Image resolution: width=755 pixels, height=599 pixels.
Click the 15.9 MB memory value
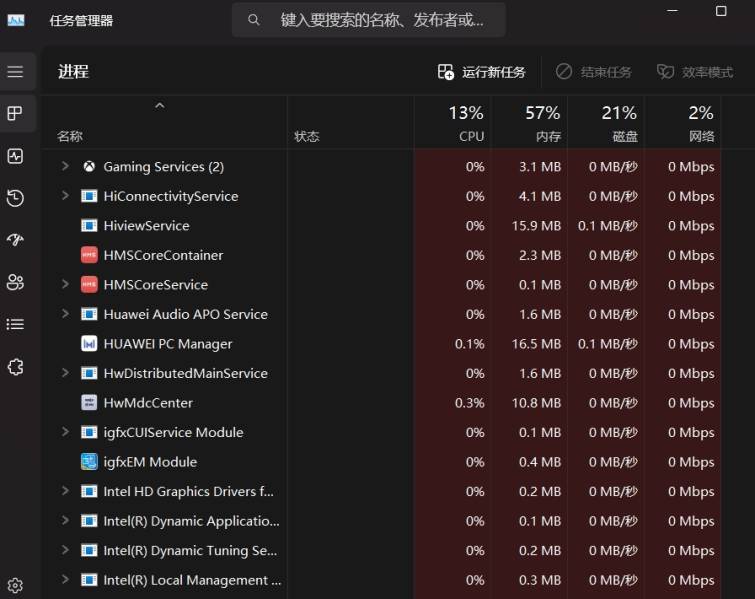point(536,226)
